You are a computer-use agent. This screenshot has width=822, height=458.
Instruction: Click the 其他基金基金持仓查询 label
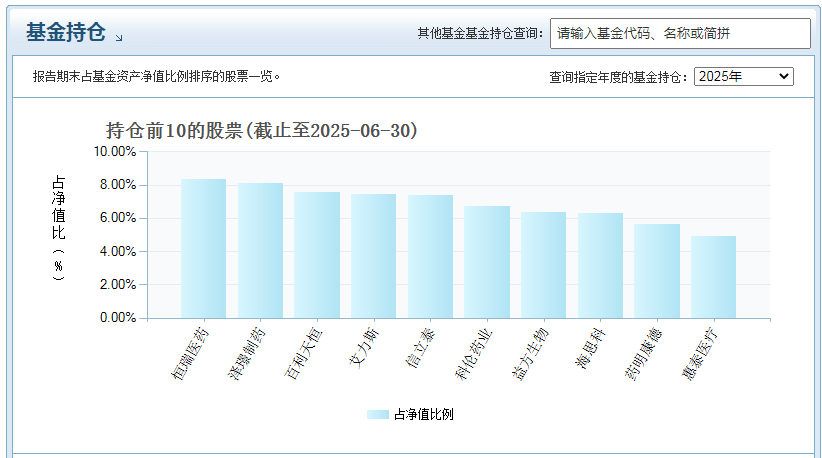tap(480, 34)
